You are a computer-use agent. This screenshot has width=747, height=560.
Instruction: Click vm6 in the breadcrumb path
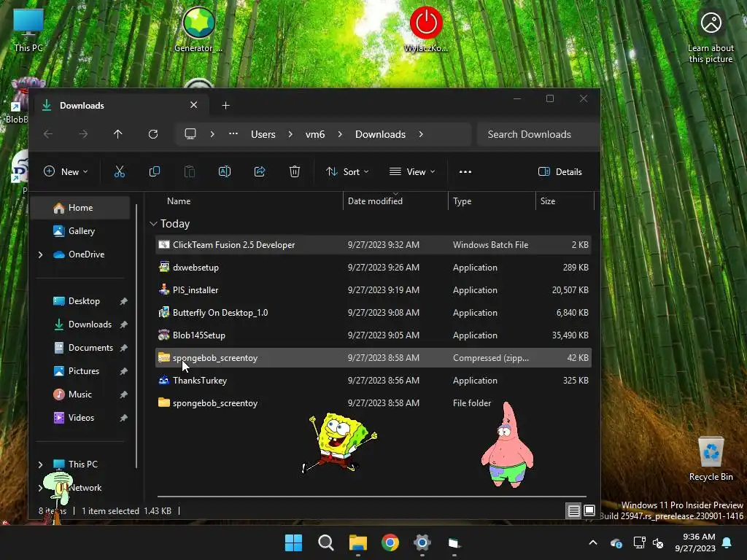pyautogui.click(x=315, y=134)
